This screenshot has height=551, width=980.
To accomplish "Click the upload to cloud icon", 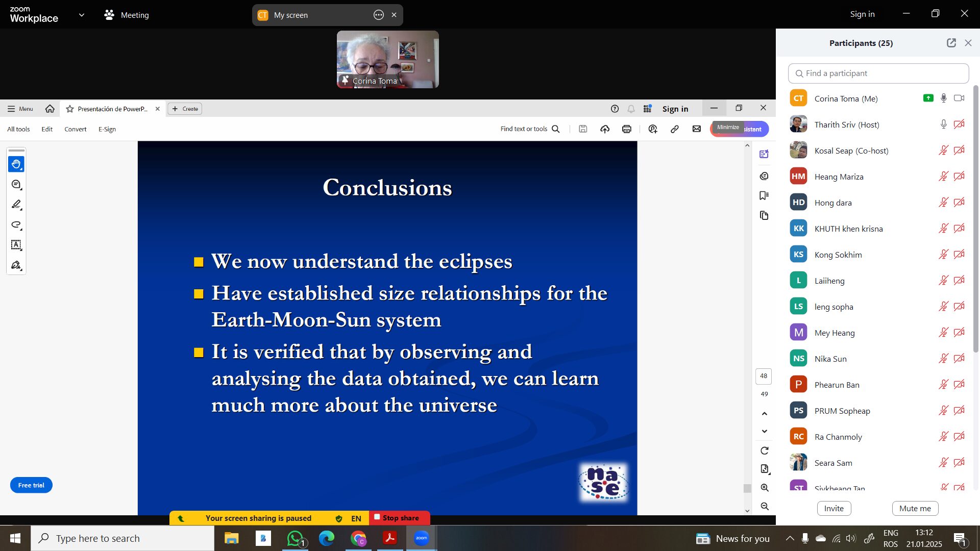I will [605, 129].
